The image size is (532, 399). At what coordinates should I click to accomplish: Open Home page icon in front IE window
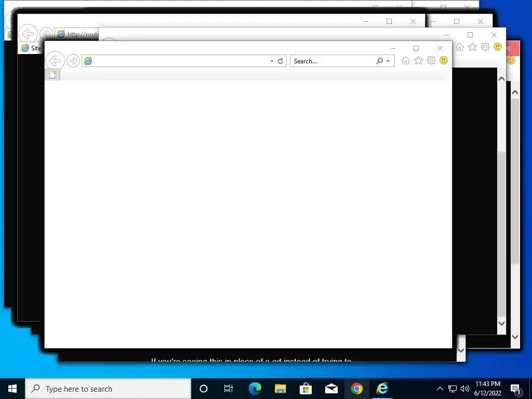pos(405,61)
